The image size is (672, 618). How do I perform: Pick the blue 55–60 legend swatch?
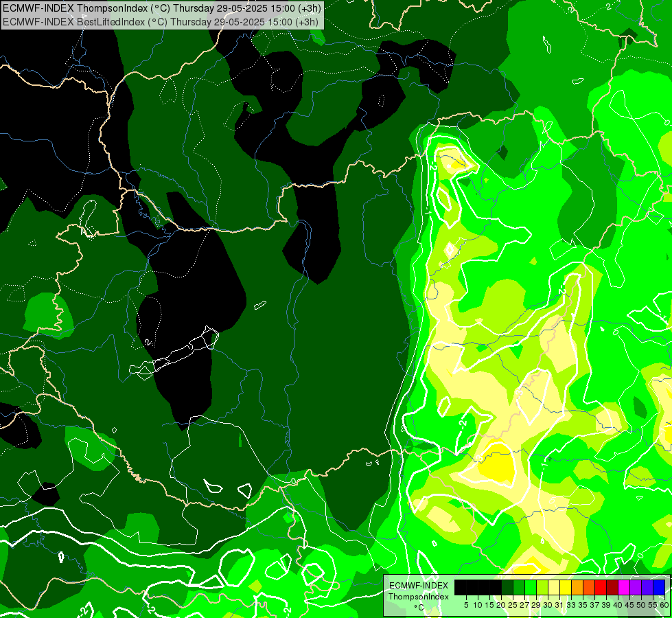point(659,587)
